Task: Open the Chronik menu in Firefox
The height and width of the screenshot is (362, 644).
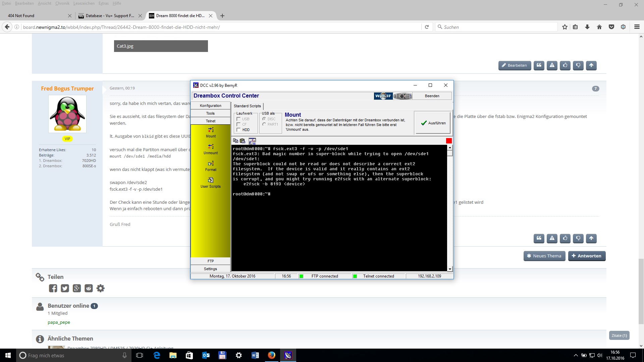Action: 62,3
